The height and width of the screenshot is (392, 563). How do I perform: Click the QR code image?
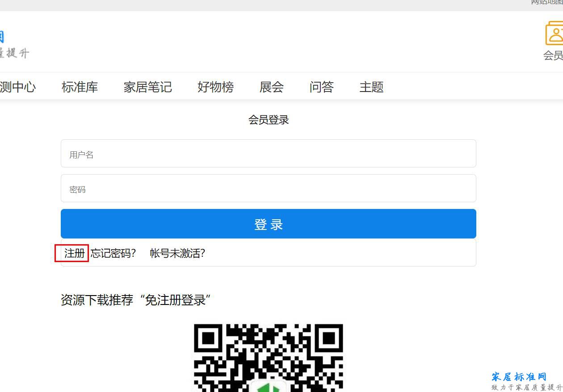269,358
